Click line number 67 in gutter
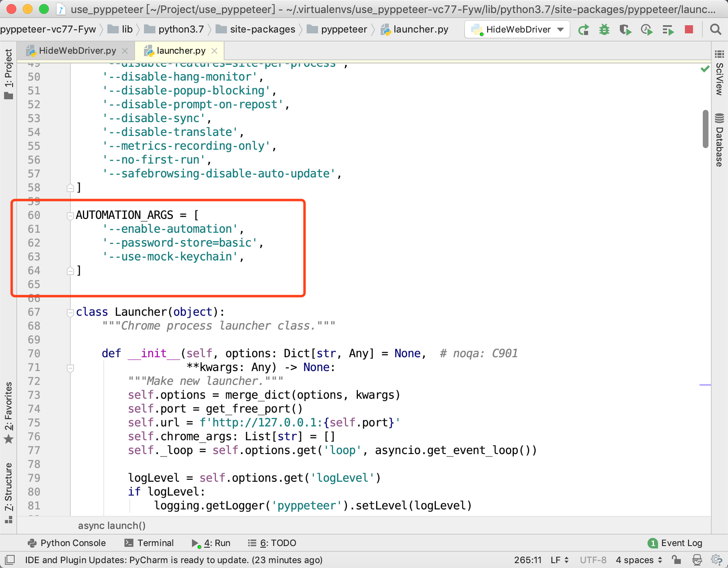The width and height of the screenshot is (728, 568). click(34, 312)
